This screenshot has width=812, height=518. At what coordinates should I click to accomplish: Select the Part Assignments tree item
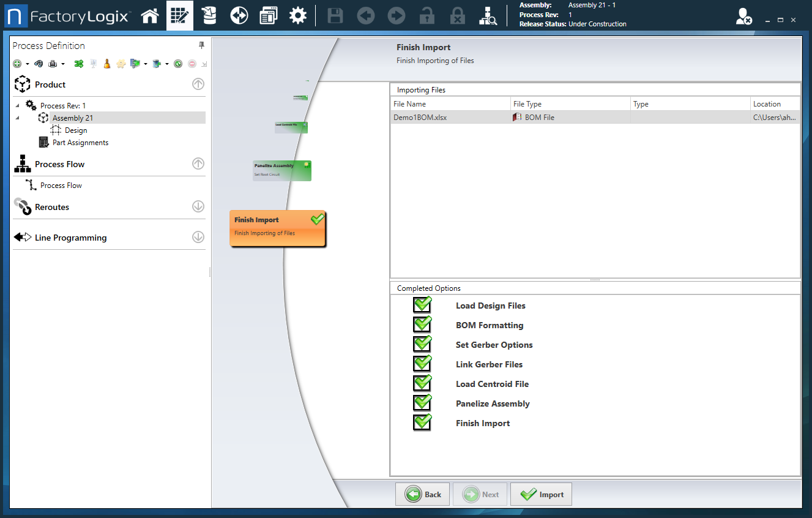80,143
